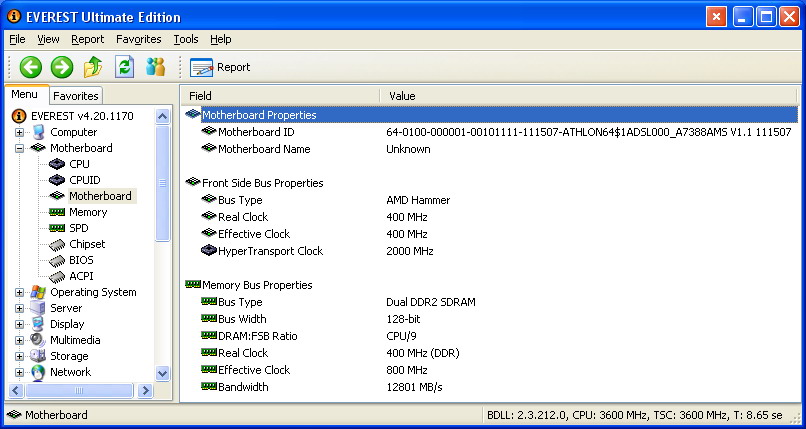Collapse the Motherboard tree node

[20, 148]
